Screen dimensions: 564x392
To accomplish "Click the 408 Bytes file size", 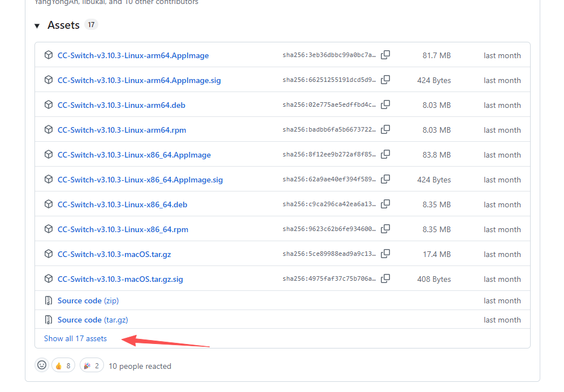I will 434,278.
